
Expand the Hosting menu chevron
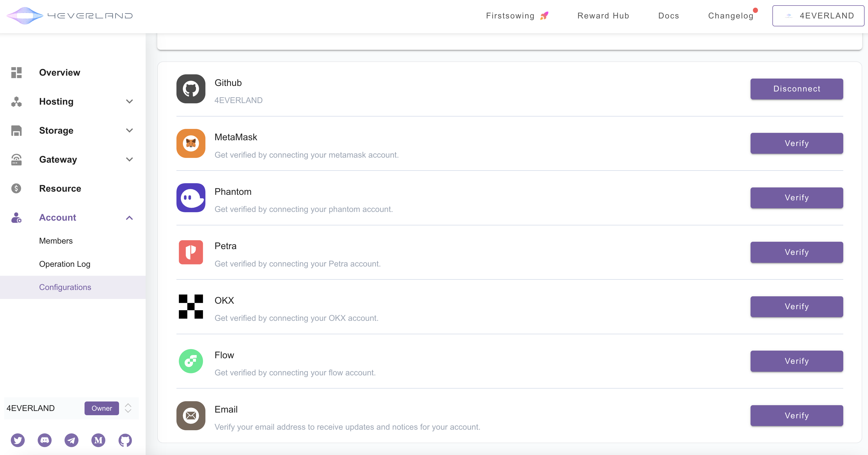tap(129, 101)
